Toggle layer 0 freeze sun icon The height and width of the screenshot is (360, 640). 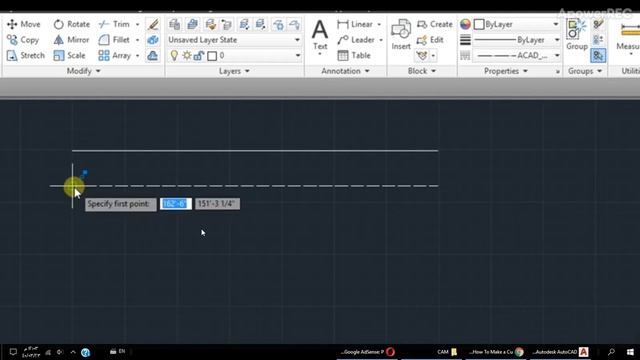point(187,55)
